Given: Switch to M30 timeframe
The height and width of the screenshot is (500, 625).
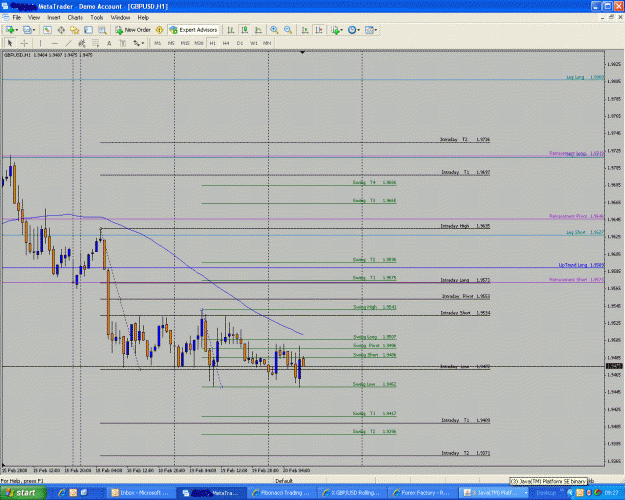Looking at the screenshot, I should [199, 43].
